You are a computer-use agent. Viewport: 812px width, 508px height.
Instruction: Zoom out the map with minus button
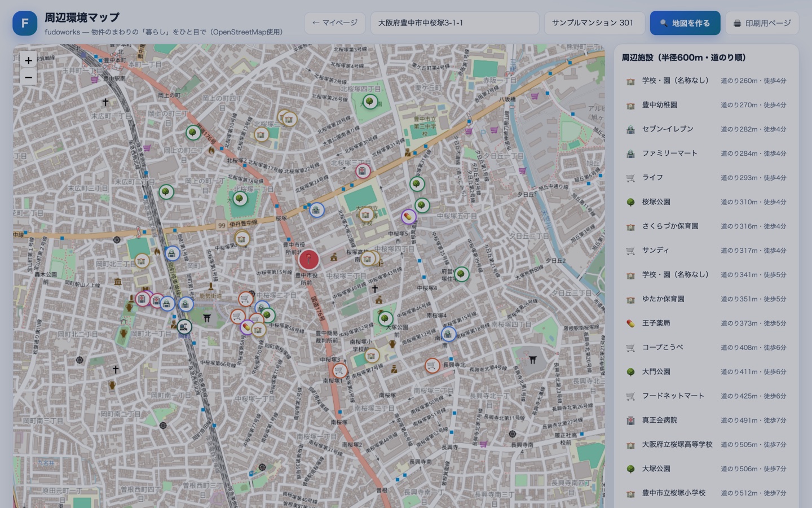(28, 77)
